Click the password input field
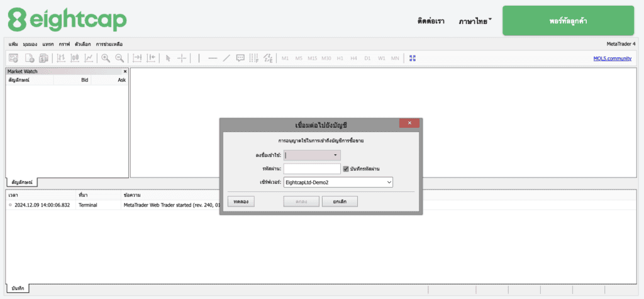 (311, 169)
